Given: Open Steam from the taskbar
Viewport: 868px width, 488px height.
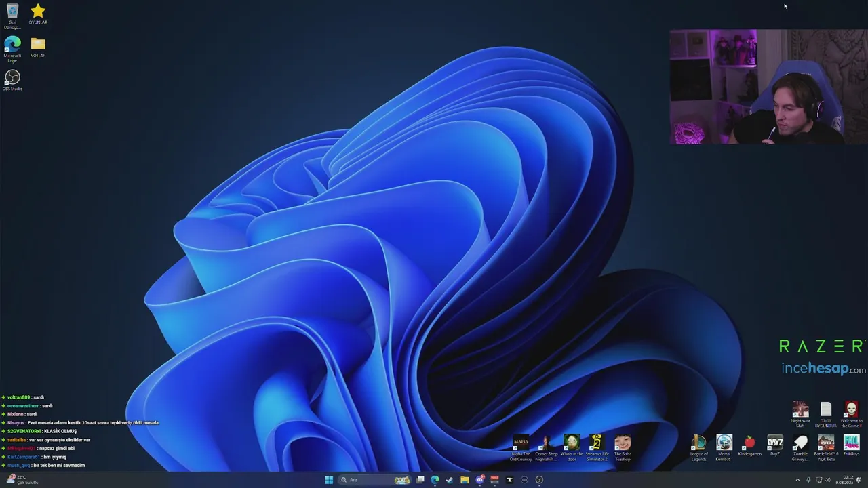Looking at the screenshot, I should (450, 480).
